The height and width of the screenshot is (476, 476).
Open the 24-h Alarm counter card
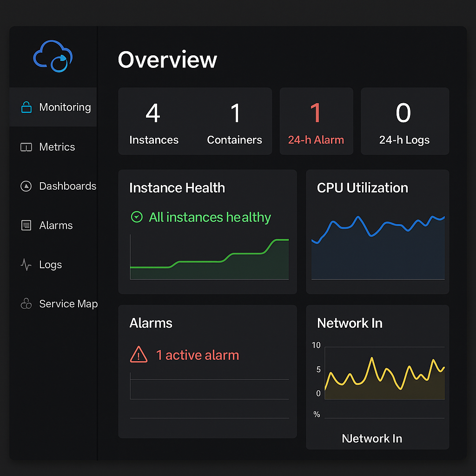(x=316, y=121)
